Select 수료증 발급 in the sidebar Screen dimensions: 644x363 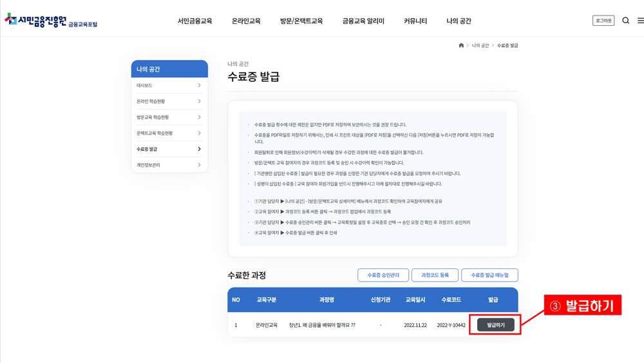click(x=147, y=149)
